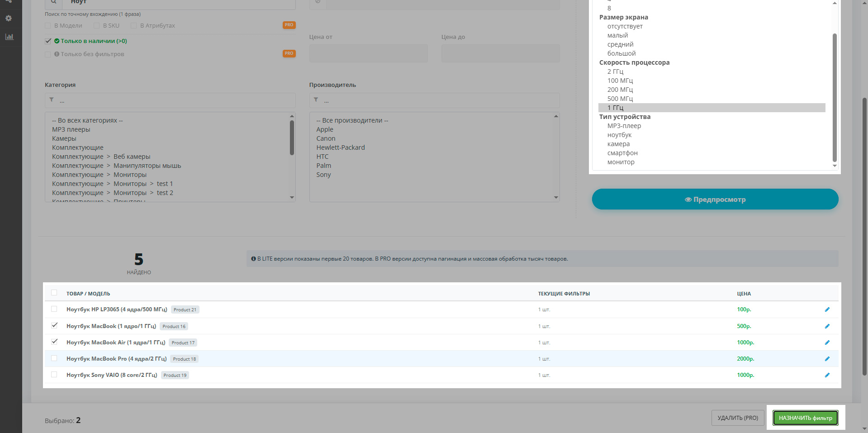Edit MacBook Air row via pencil icon

point(827,343)
